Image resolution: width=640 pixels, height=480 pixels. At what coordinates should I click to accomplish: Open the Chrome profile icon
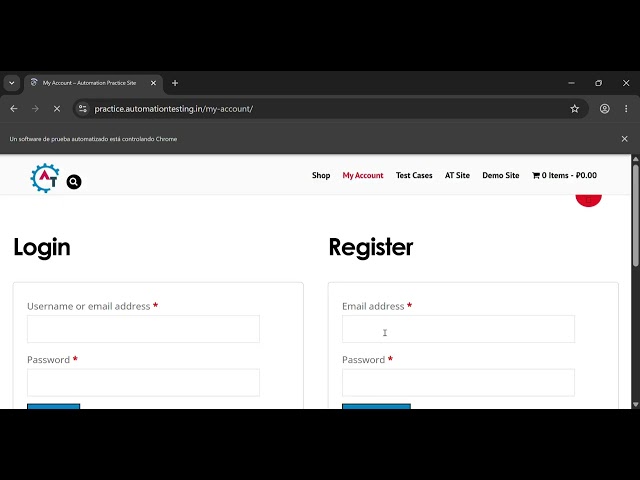(x=604, y=109)
